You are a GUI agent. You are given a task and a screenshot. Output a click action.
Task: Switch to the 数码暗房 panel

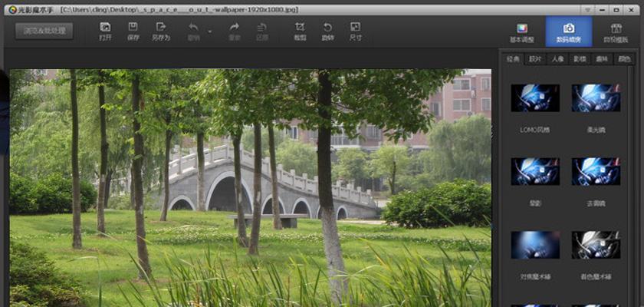pos(569,31)
